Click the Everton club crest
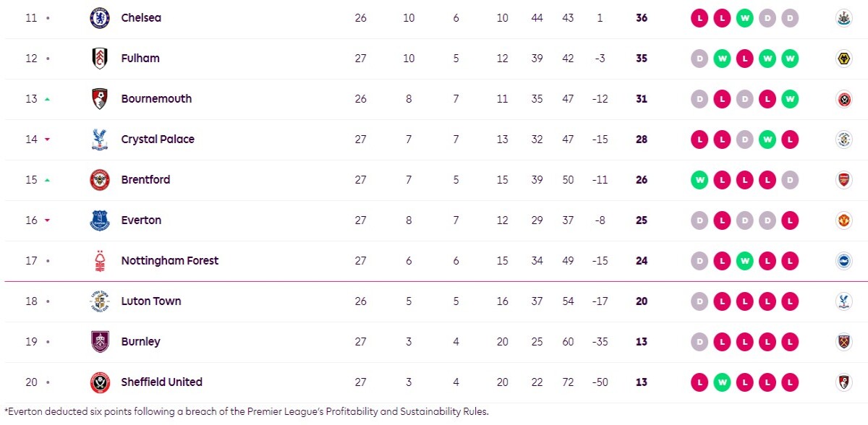 pos(100,220)
